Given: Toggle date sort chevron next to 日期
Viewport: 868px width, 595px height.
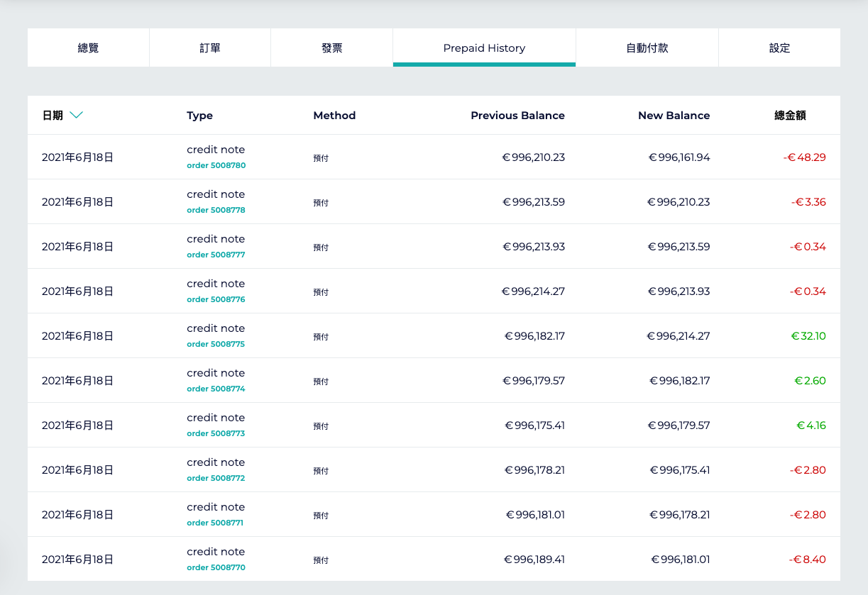Looking at the screenshot, I should point(77,115).
